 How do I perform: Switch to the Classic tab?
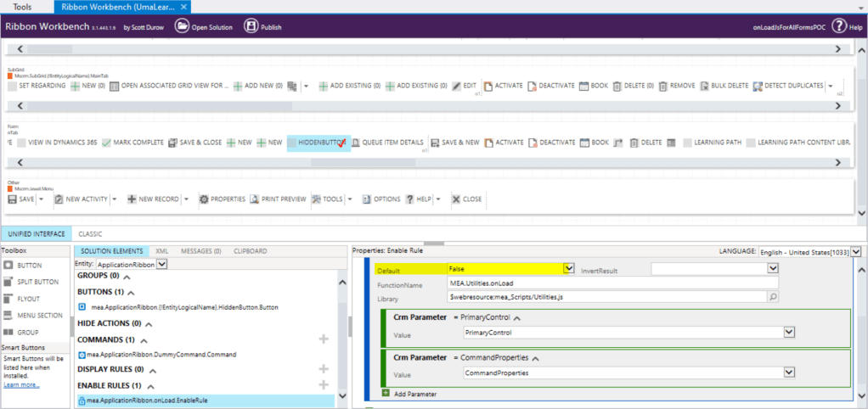[x=90, y=233]
